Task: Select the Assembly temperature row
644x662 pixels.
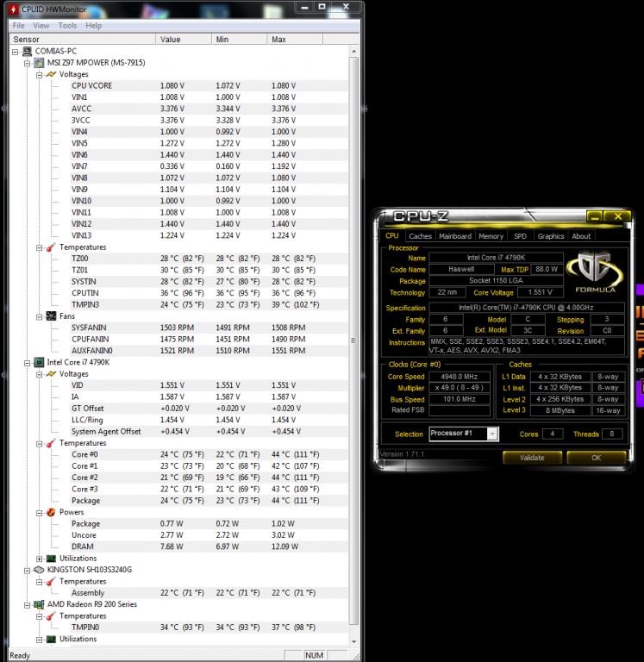Action: [x=209, y=593]
